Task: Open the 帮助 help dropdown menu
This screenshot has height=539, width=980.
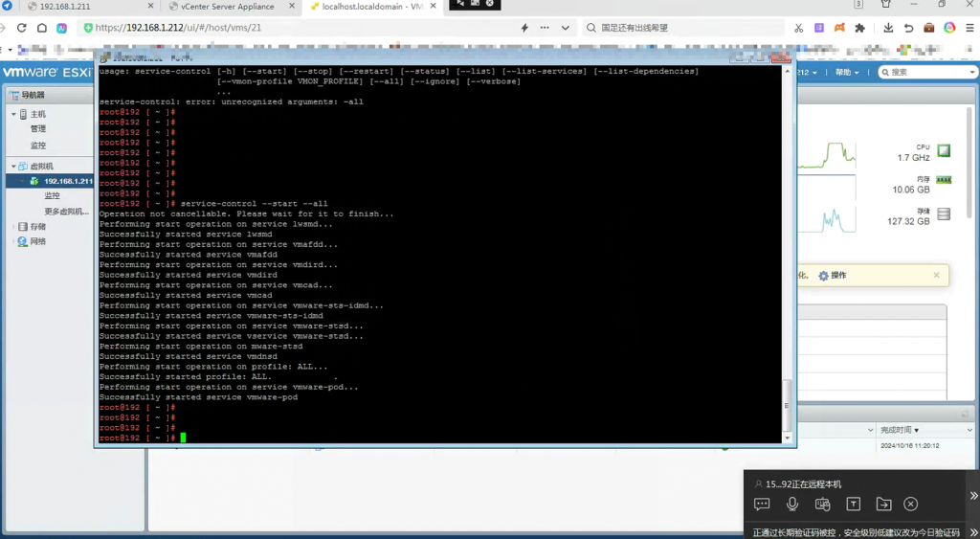Action: (846, 72)
